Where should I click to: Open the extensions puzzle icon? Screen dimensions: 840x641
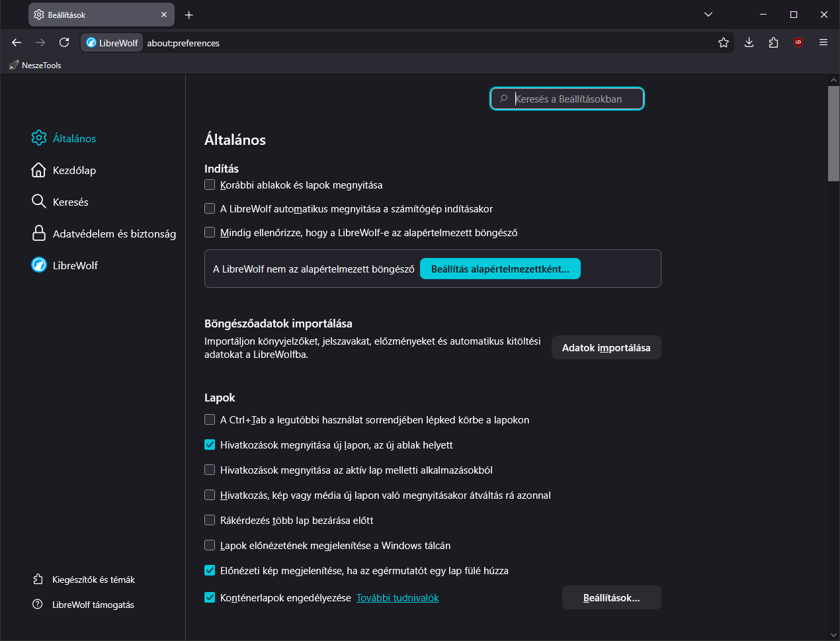click(773, 42)
